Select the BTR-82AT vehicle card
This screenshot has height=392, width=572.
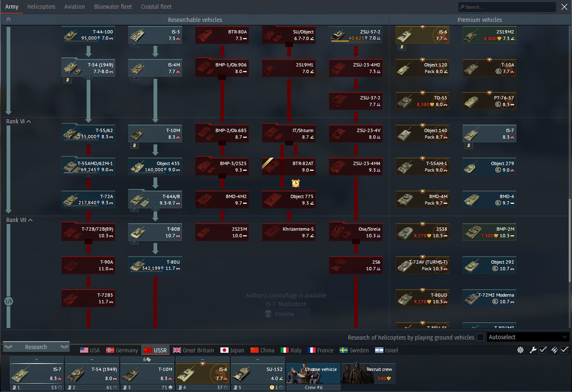[x=289, y=166]
